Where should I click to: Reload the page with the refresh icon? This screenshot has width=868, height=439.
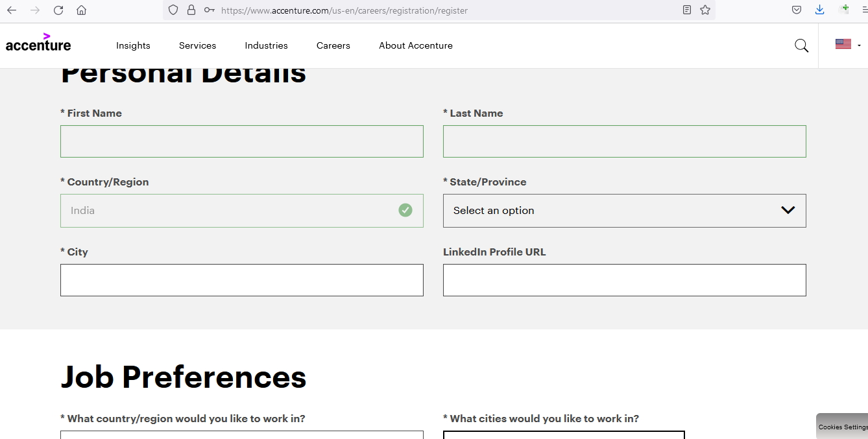(58, 10)
